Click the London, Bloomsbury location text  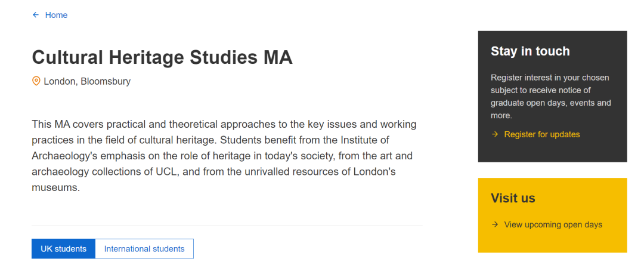click(x=87, y=81)
